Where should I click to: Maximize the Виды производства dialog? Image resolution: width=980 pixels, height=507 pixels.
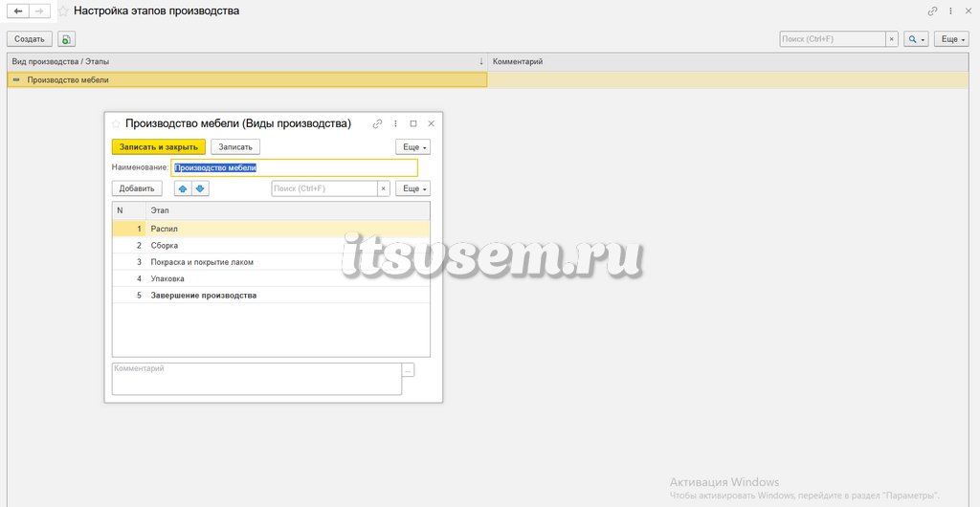[413, 123]
